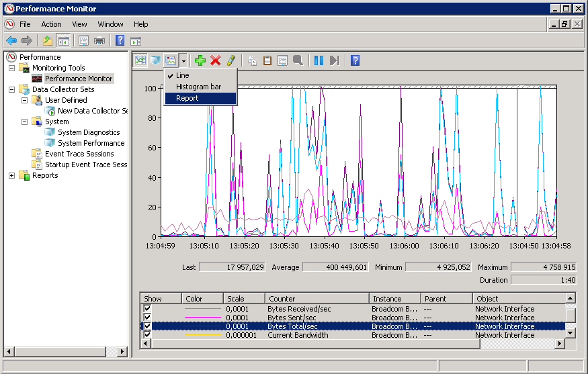Click the green plus Add counter icon
The image size is (588, 374).
(x=200, y=60)
